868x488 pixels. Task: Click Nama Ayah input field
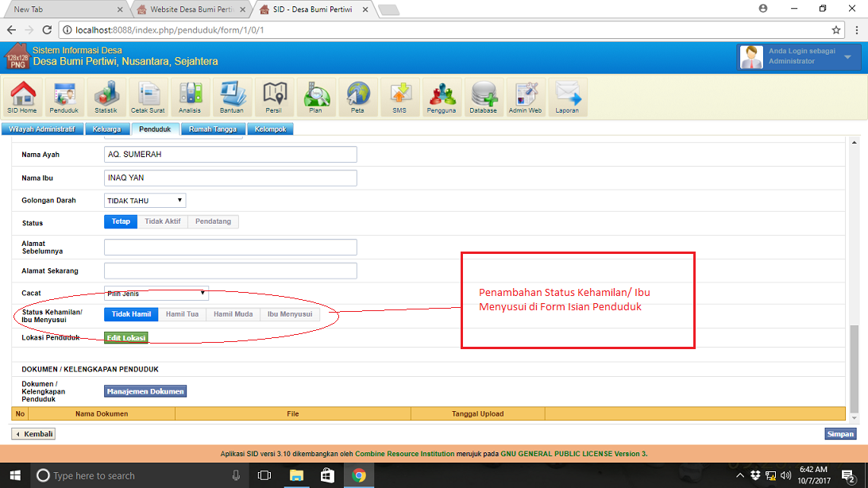[230, 155]
